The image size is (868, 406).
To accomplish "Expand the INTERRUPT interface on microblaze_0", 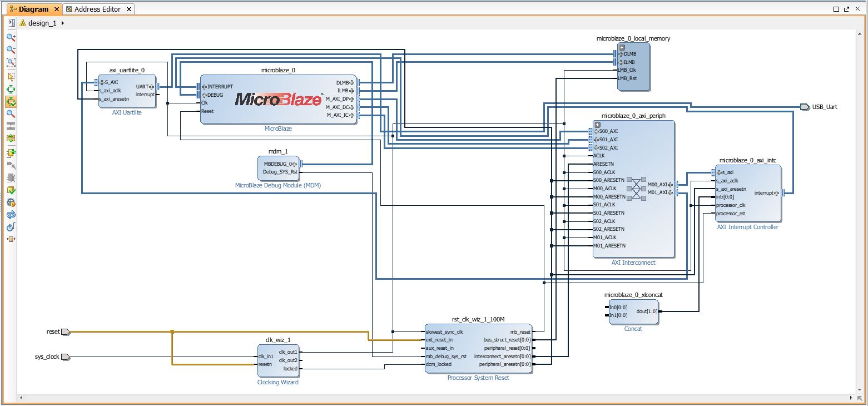I will point(204,87).
